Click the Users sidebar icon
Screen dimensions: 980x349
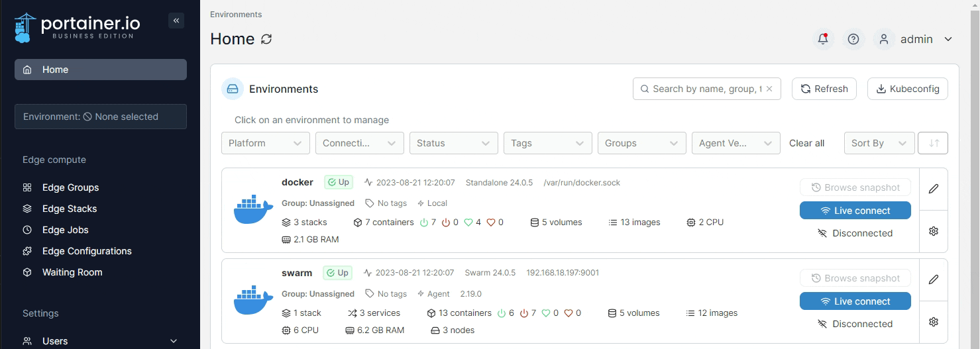tap(27, 341)
